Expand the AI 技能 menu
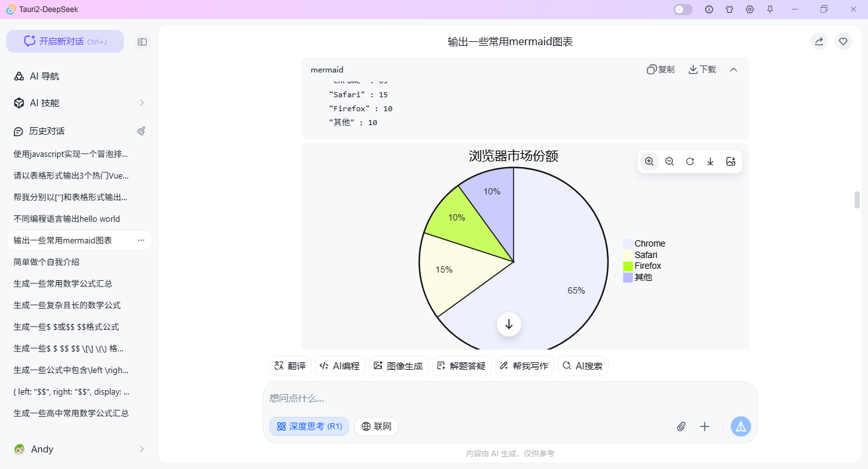Viewport: 868px width, 469px height. coord(79,103)
